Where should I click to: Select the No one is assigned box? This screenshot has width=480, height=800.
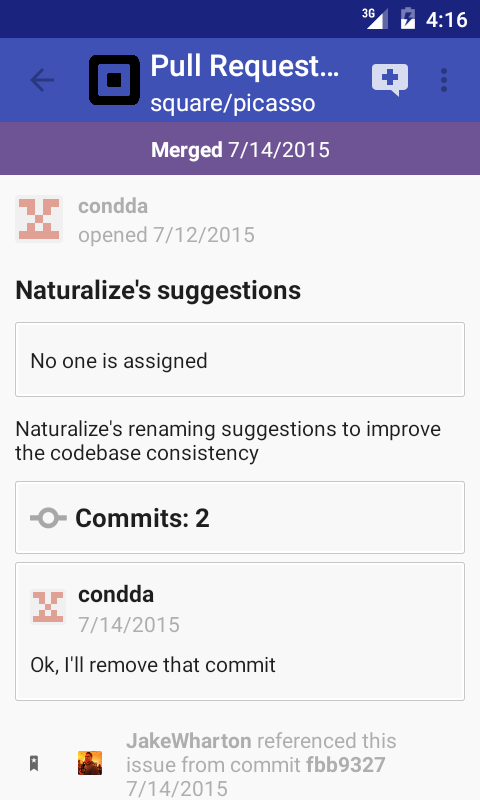[x=240, y=359]
